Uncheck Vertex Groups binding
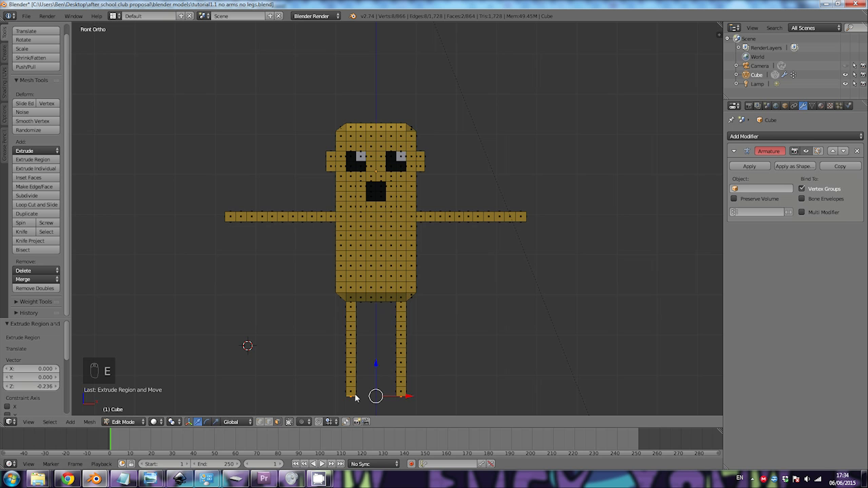 [x=802, y=188]
